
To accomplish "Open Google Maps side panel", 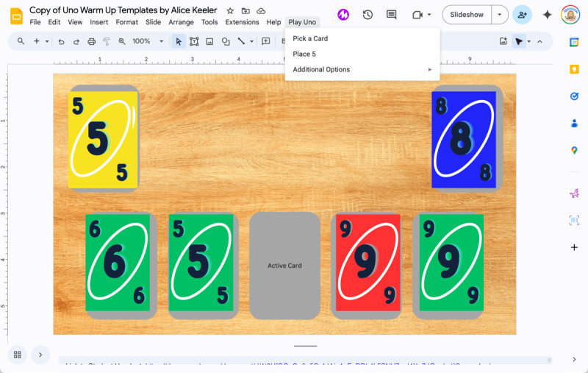I will pos(574,150).
